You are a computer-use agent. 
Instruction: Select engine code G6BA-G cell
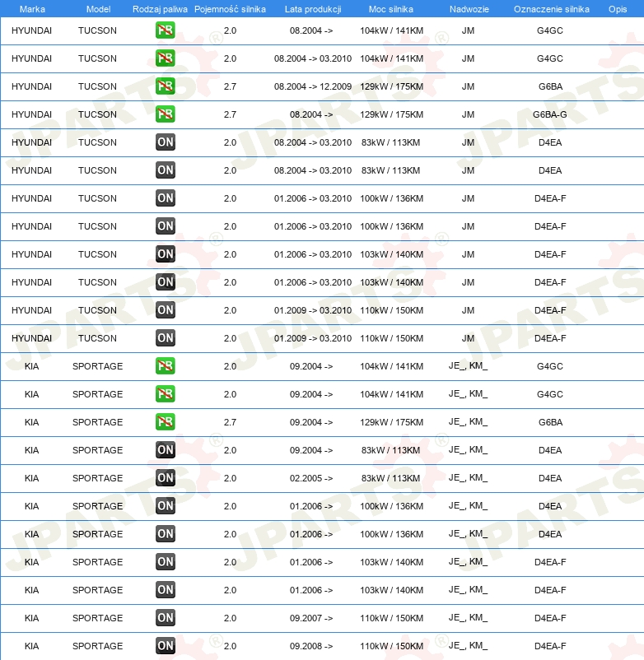pos(549,114)
